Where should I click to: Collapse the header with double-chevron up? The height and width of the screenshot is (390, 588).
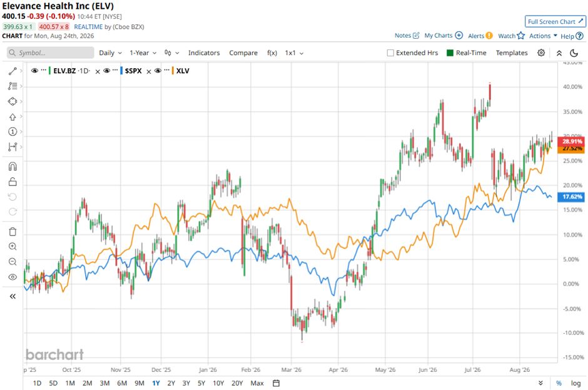[x=559, y=53]
